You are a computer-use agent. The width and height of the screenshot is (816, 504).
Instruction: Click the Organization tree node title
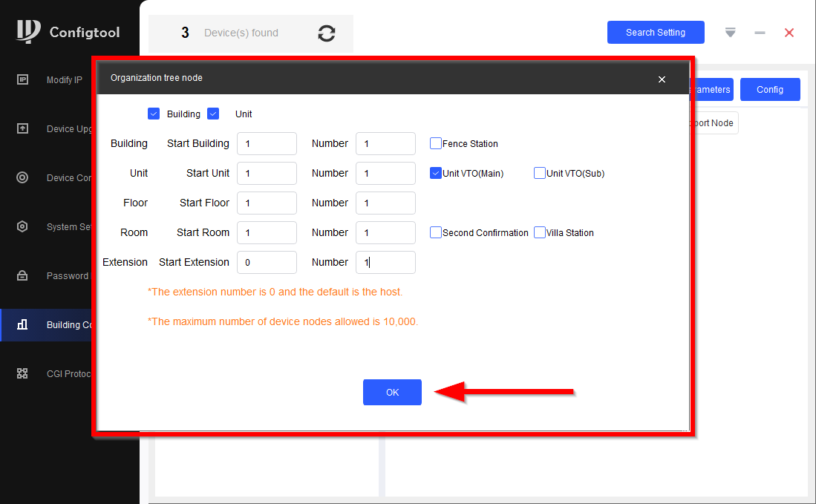coord(157,77)
